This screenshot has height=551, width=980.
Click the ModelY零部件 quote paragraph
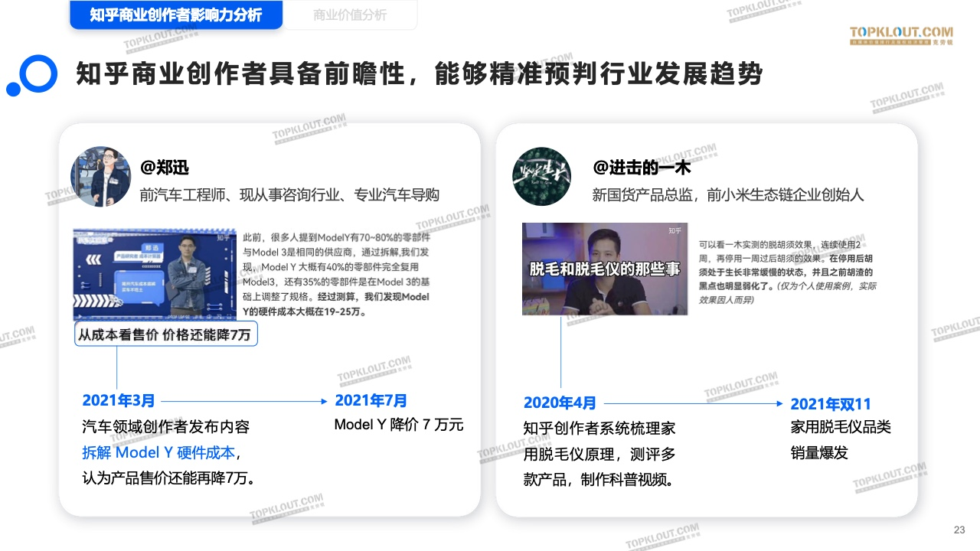(x=336, y=275)
